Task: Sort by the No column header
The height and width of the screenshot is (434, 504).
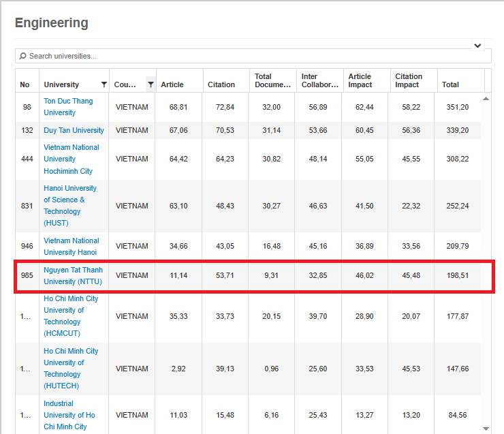Action: tap(25, 84)
